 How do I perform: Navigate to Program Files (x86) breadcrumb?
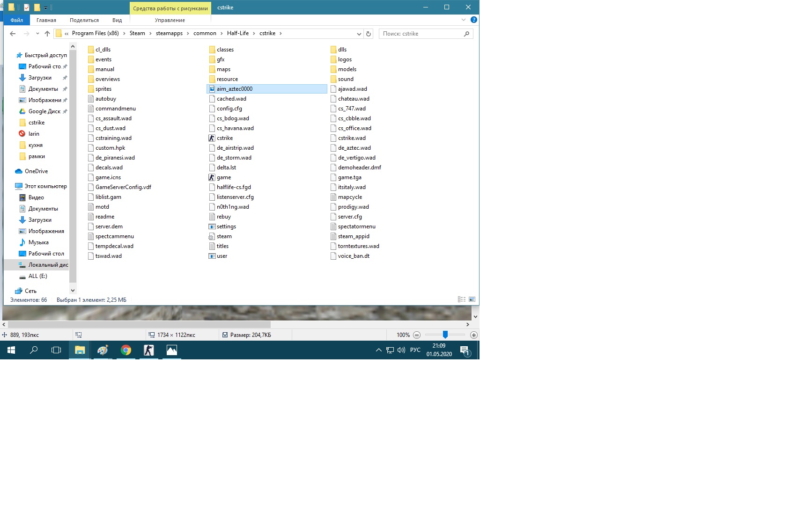[x=96, y=34]
